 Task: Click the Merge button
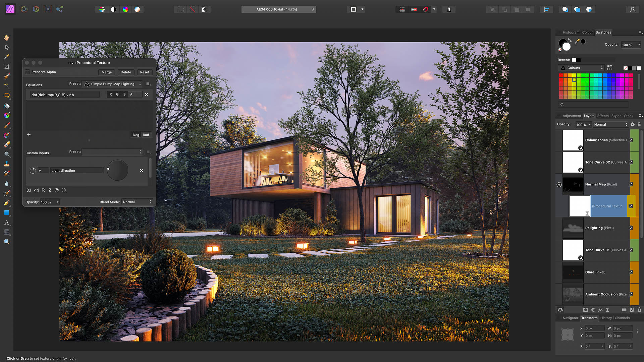pos(107,72)
